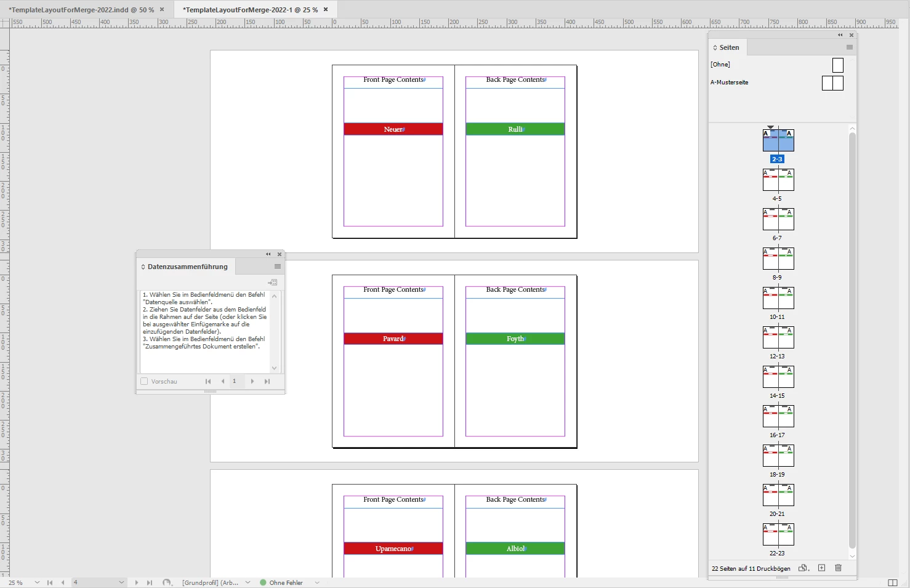Collapse the Seiten panel to icons
The height and width of the screenshot is (588, 910).
coord(840,35)
